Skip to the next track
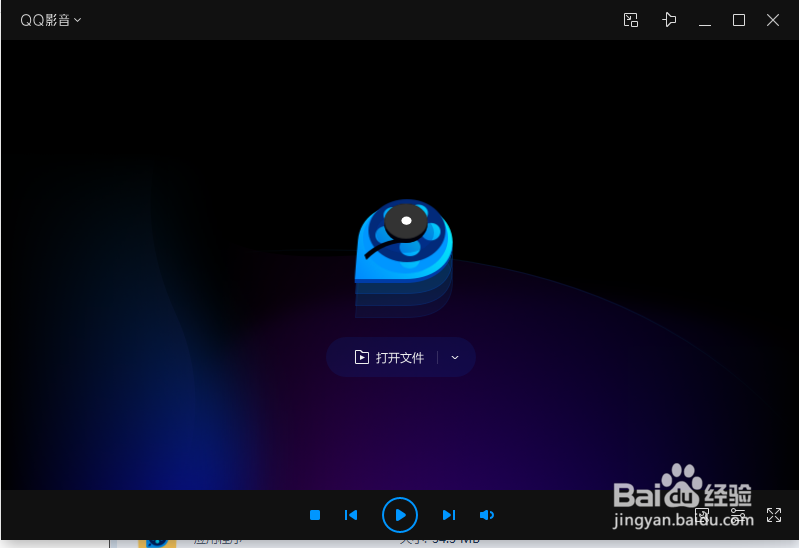This screenshot has height=548, width=799. click(x=449, y=515)
